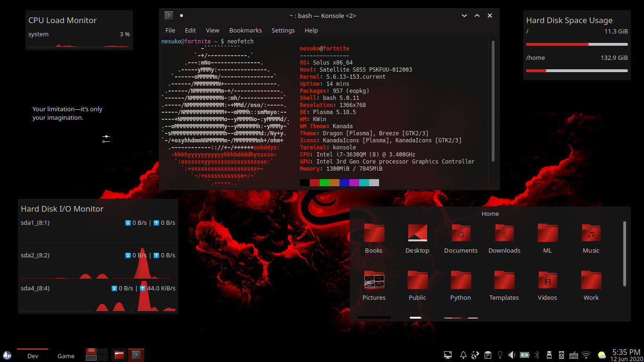Open the Books folder

374,239
